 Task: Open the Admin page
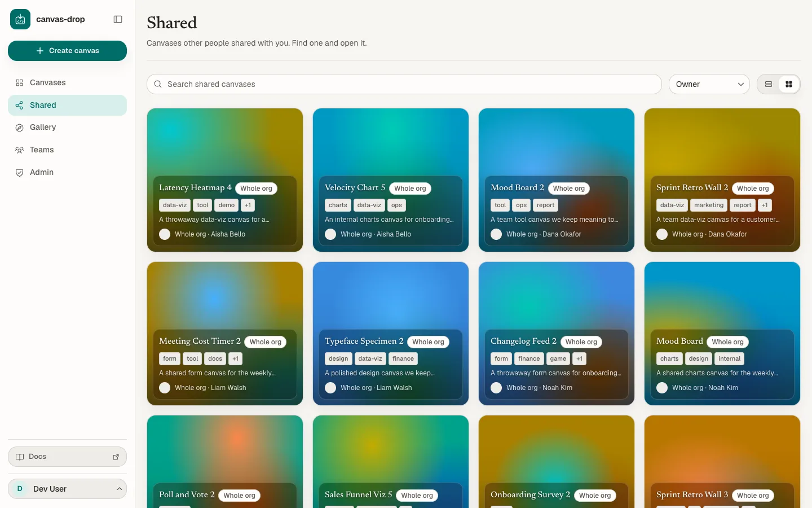point(67,173)
